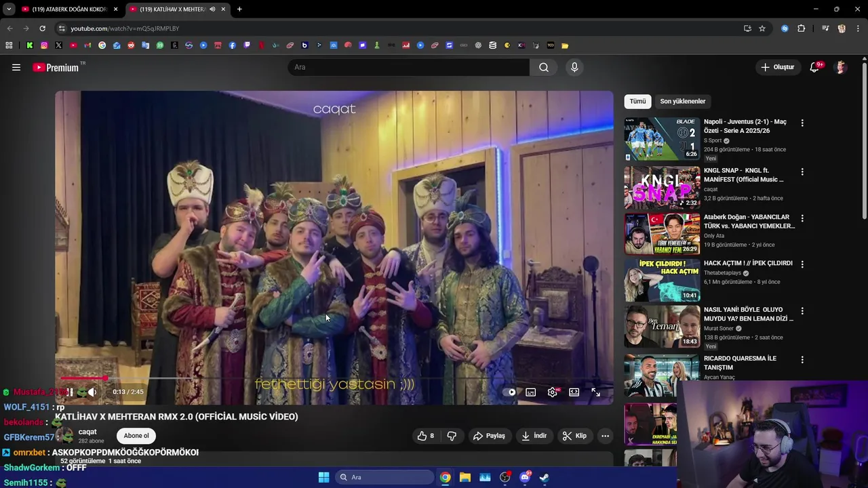Click the youtube.com address bar URL

(125, 28)
